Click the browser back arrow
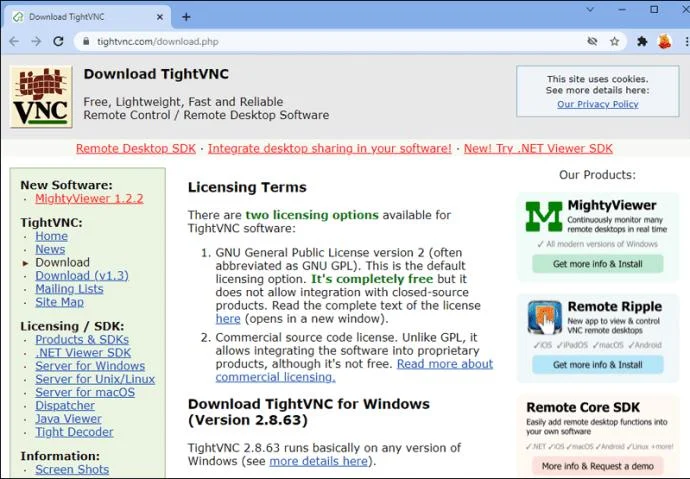 (14, 41)
